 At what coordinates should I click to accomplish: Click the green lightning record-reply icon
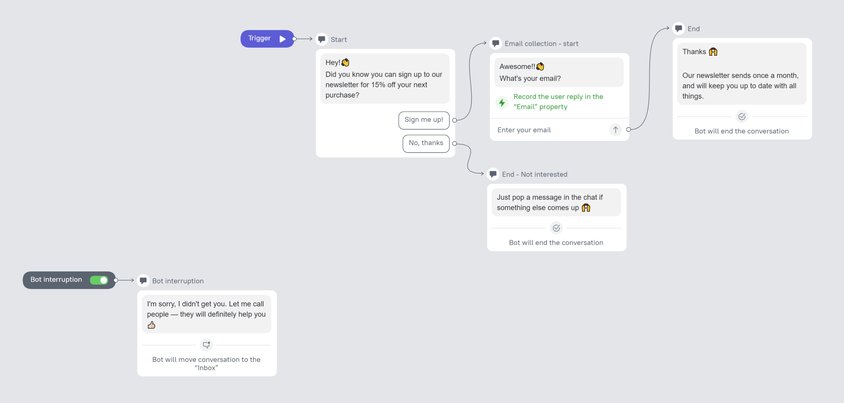pos(502,102)
